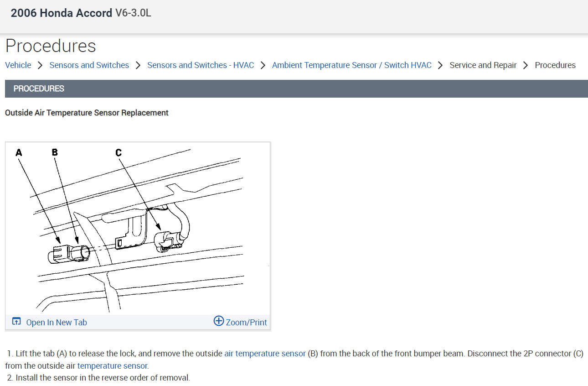Click step 2 install the sensor text
Image resolution: width=588 pixels, height=386 pixels.
click(98, 378)
